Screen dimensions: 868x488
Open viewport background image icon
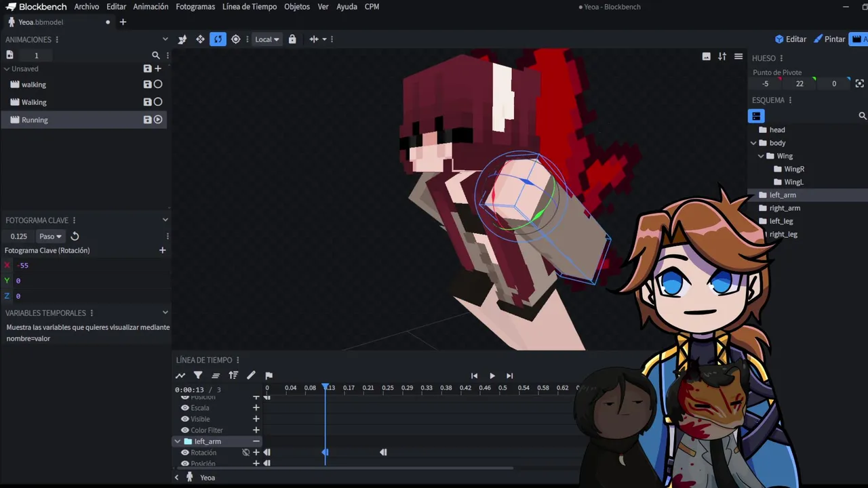pos(706,56)
